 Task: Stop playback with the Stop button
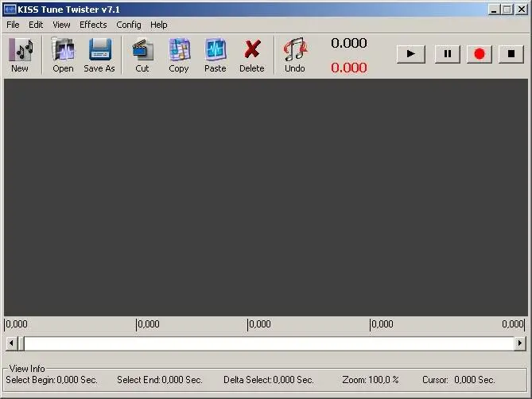point(511,53)
